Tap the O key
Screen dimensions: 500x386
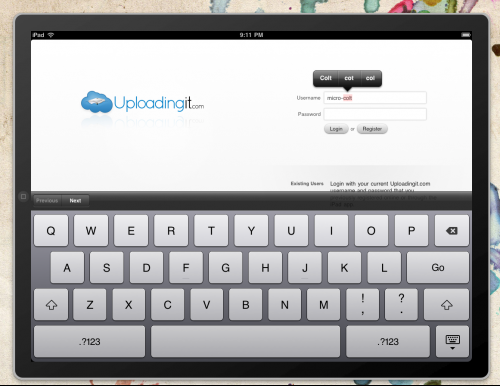click(371, 231)
